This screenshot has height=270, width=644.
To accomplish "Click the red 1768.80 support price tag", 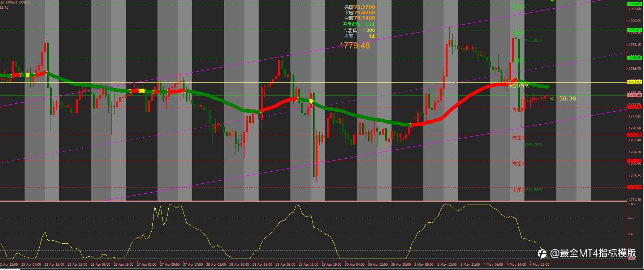I will [x=635, y=135].
